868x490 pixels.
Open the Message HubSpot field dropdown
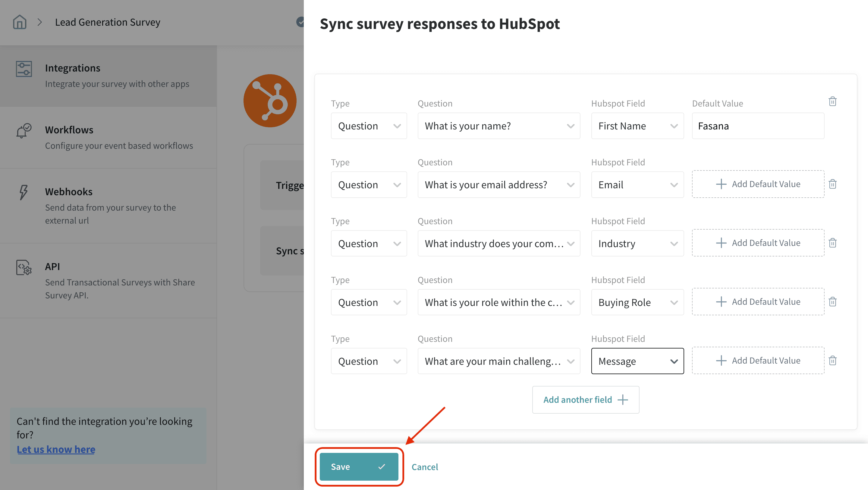point(637,361)
